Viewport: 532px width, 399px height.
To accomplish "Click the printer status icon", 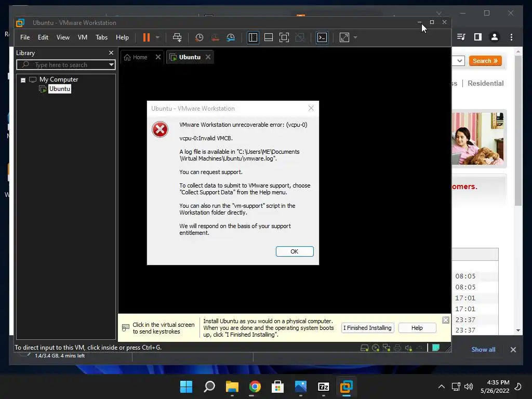I will point(397,348).
